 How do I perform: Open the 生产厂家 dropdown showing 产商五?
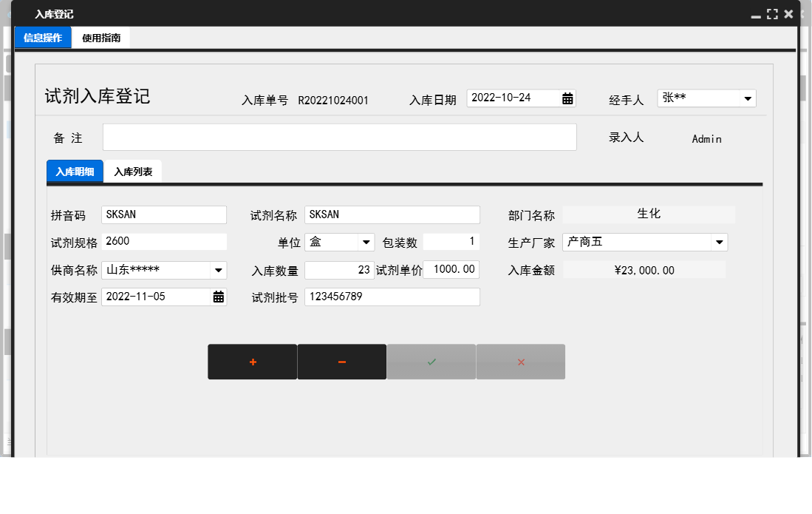coord(718,242)
